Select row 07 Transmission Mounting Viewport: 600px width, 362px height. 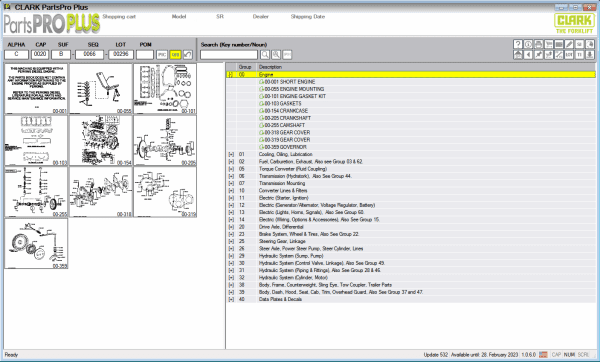point(411,183)
